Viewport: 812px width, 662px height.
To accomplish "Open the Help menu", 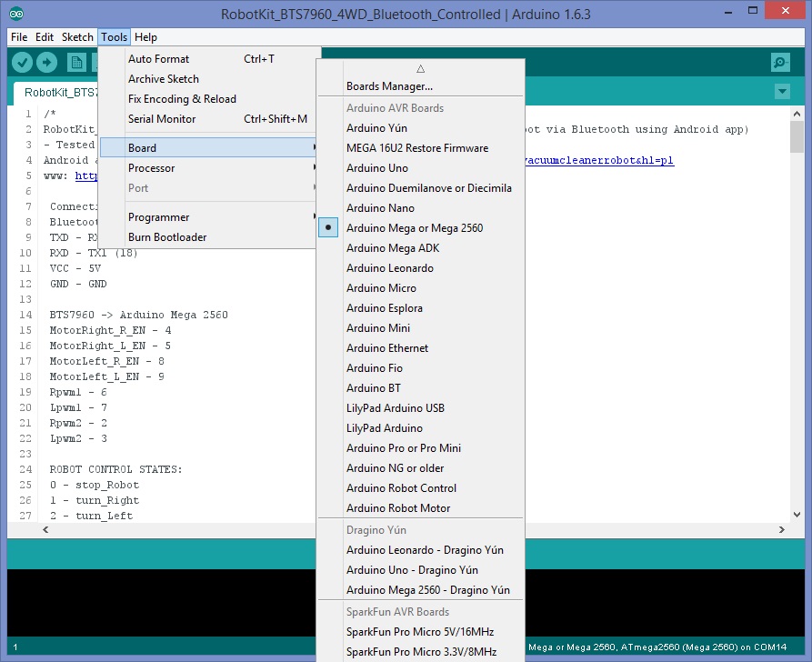I will click(145, 36).
